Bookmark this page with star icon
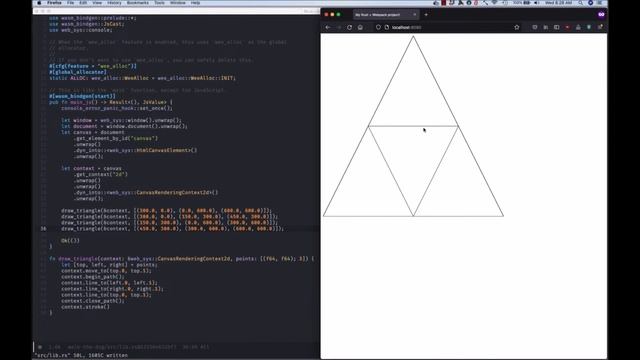This screenshot has height=360, width=640. (517, 27)
